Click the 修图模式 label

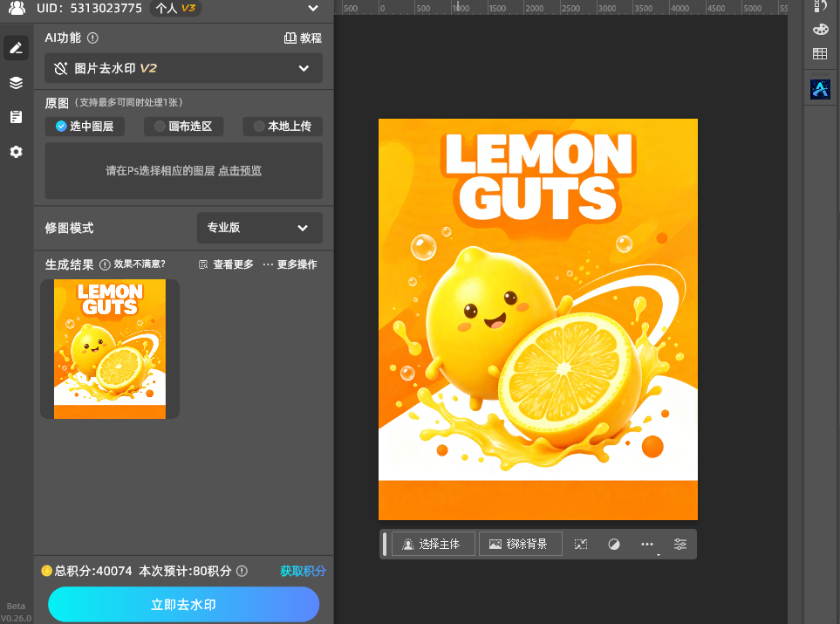[x=69, y=229]
